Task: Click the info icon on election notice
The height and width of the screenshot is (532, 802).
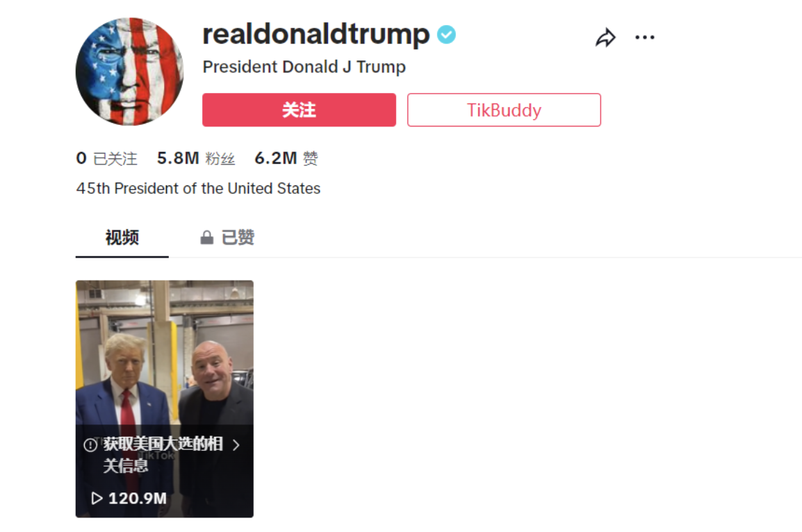Action: pyautogui.click(x=90, y=444)
